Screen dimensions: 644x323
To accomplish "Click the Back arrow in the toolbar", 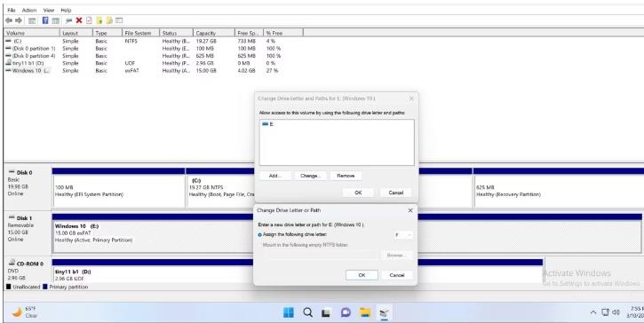I will 9,20.
